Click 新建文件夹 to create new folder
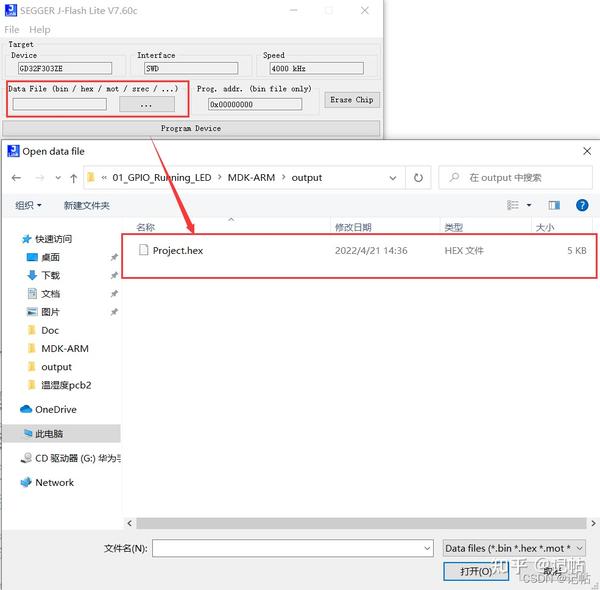600x590 pixels. tap(86, 205)
